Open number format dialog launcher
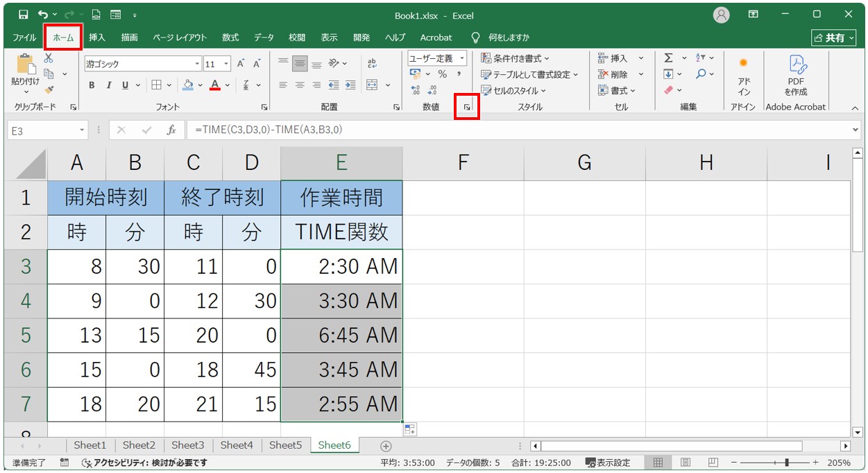The height and width of the screenshot is (473, 868). 467,108
